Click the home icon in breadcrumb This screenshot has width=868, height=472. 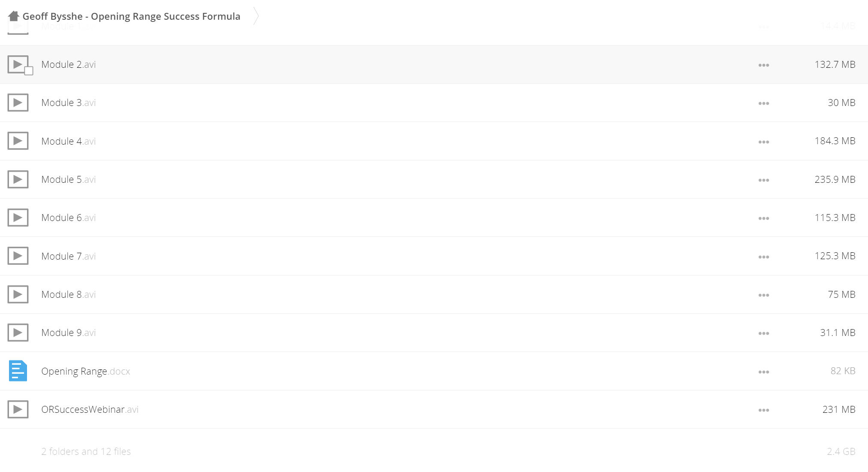(x=14, y=16)
